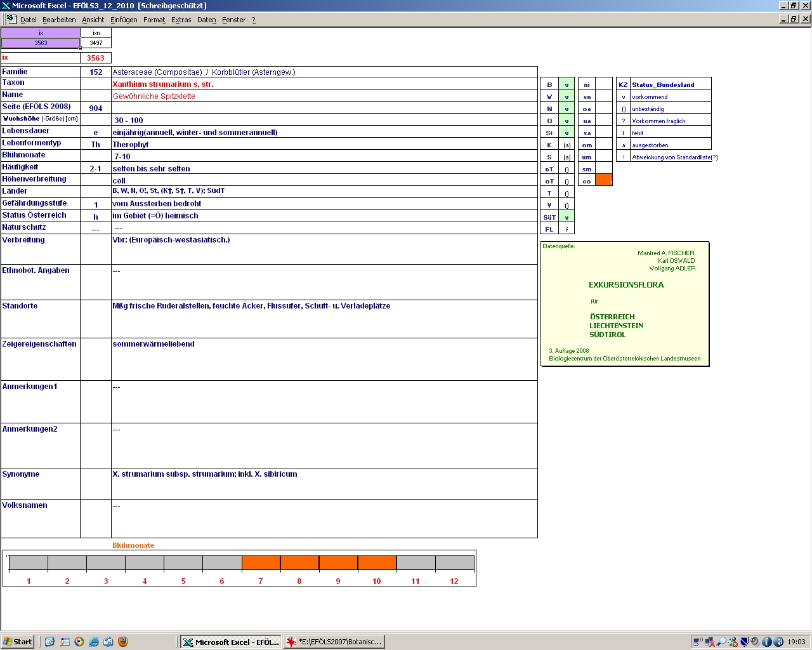Image resolution: width=812 pixels, height=650 pixels.
Task: Switch to E:\EFÖLS2007\Botanisc... taskbar window
Action: (x=334, y=642)
